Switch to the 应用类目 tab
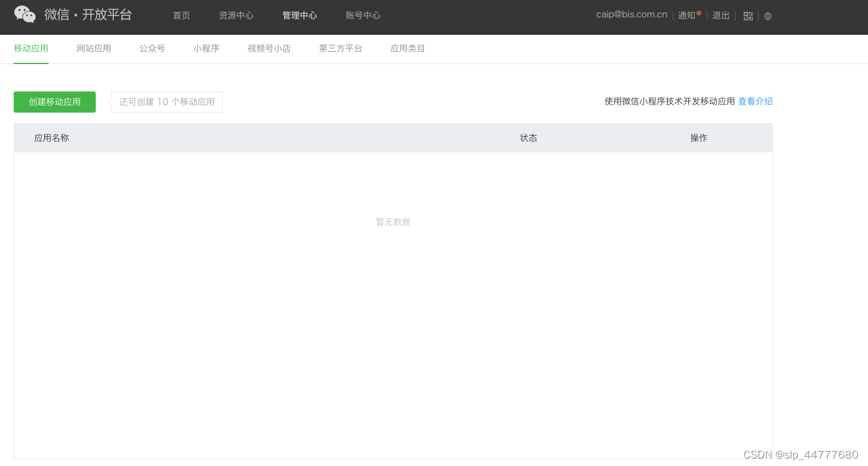 coord(408,49)
